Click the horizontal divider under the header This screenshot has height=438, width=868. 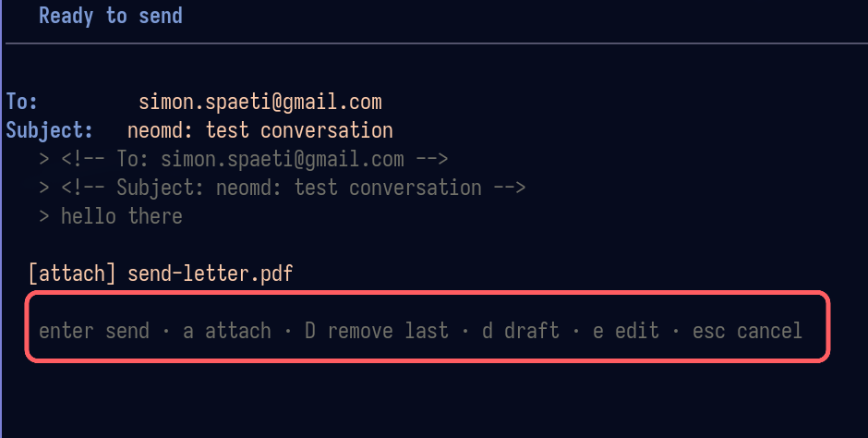[434, 43]
